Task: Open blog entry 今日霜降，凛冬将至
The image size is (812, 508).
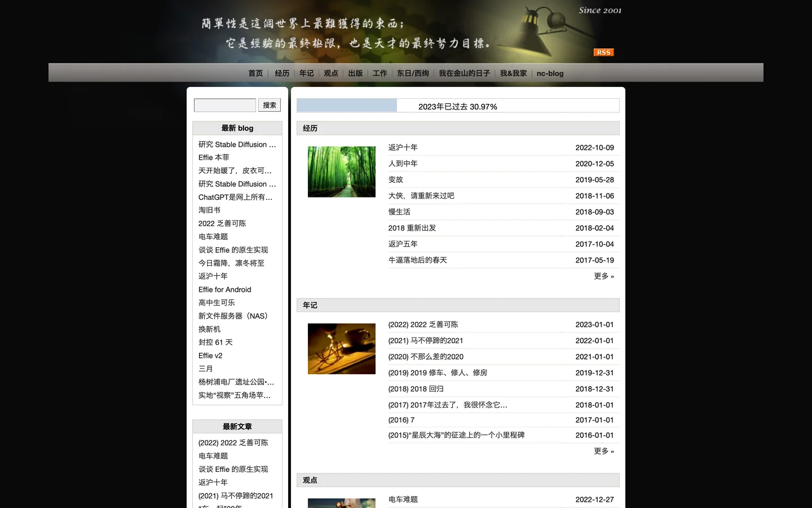Action: [231, 263]
